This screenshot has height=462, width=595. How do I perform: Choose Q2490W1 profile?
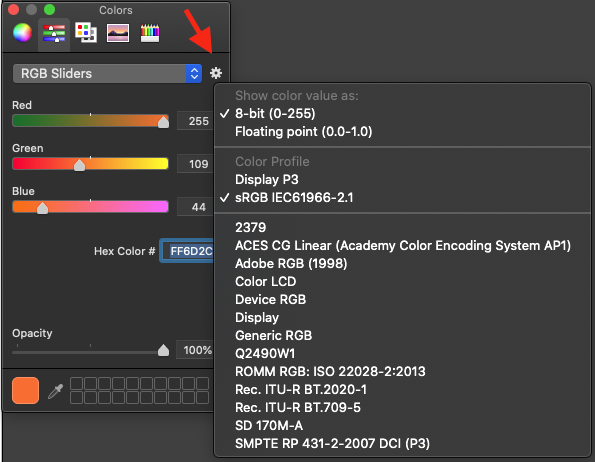click(402, 354)
